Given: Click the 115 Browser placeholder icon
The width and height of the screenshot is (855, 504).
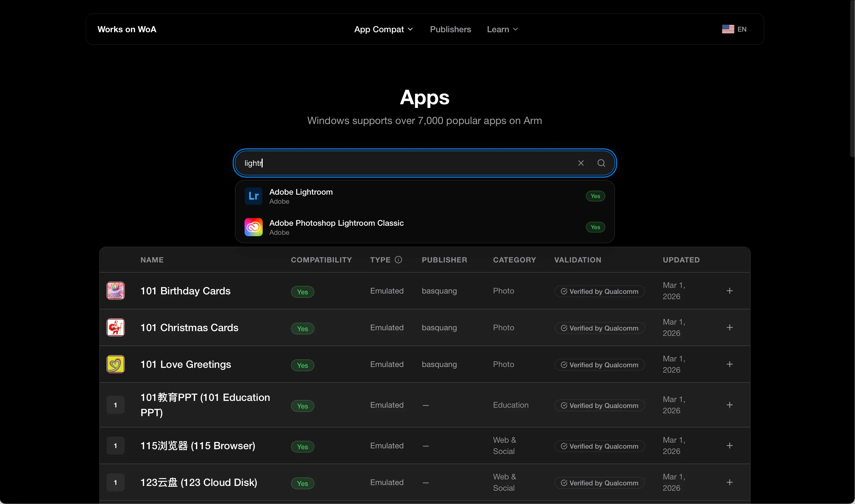Looking at the screenshot, I should pyautogui.click(x=116, y=446).
